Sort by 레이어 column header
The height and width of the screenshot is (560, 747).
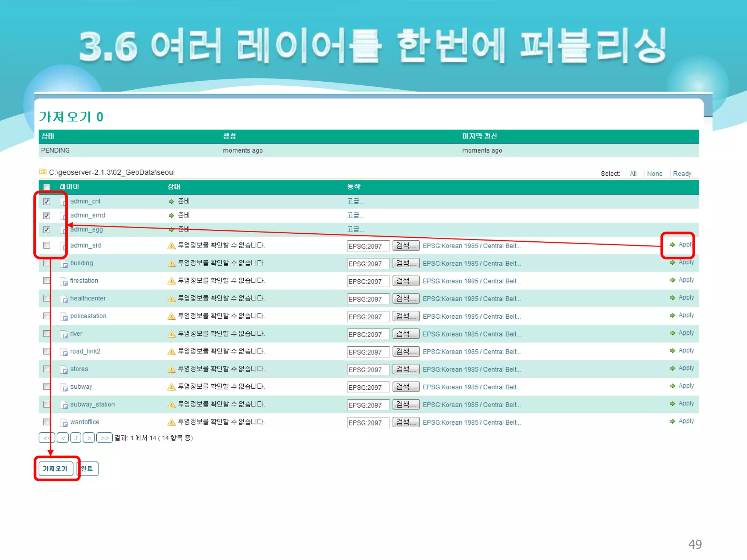point(69,187)
